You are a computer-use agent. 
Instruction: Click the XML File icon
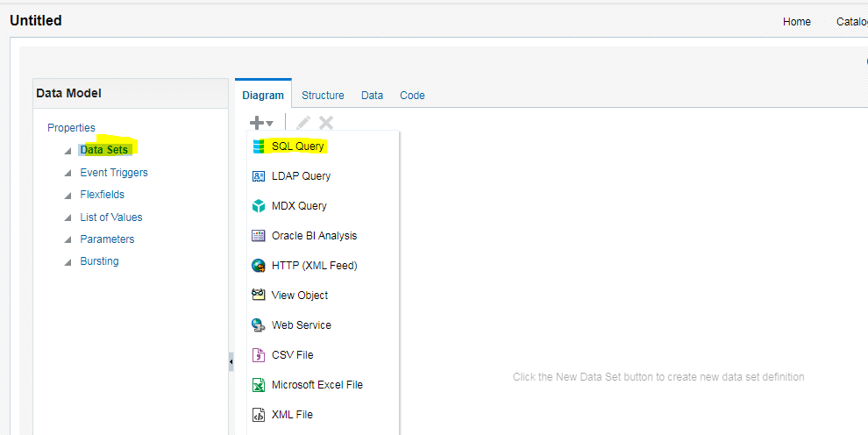(x=259, y=415)
